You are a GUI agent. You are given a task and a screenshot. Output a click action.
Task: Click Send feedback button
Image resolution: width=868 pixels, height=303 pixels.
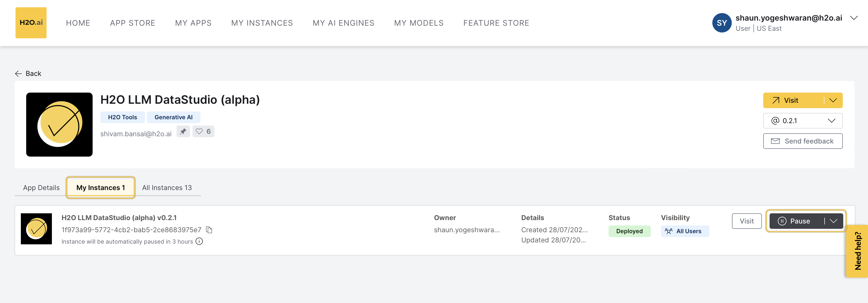tap(803, 141)
